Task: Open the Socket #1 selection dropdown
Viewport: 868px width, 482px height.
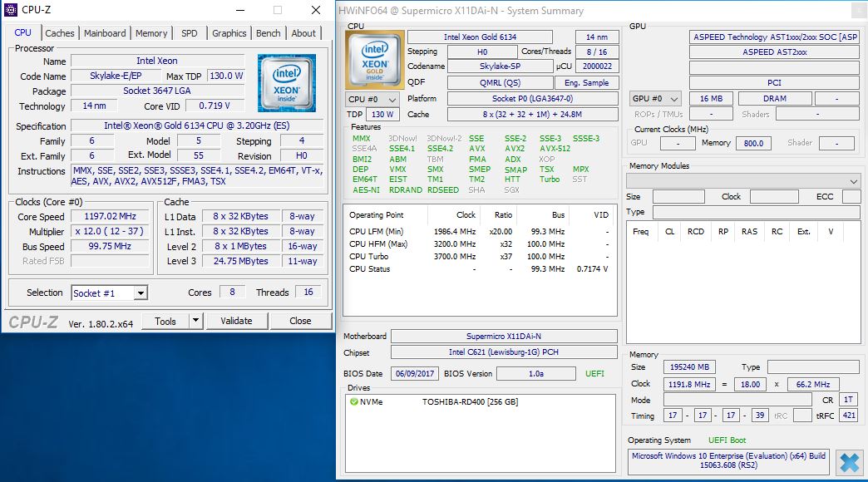Action: tap(141, 293)
